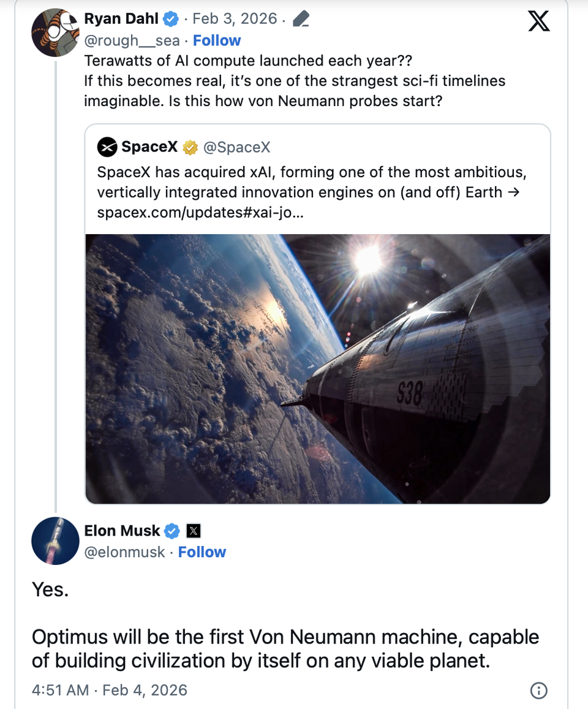The width and height of the screenshot is (588, 709).
Task: Follow the @rough__sea account
Action: (217, 40)
